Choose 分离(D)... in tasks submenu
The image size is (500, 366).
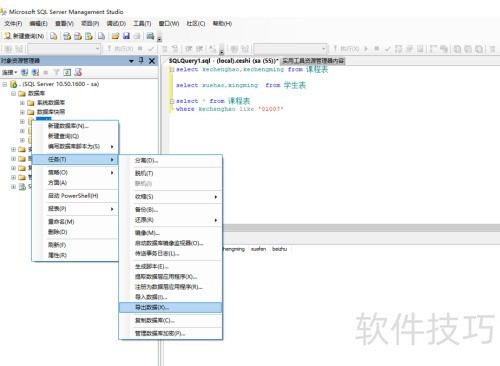171,161
